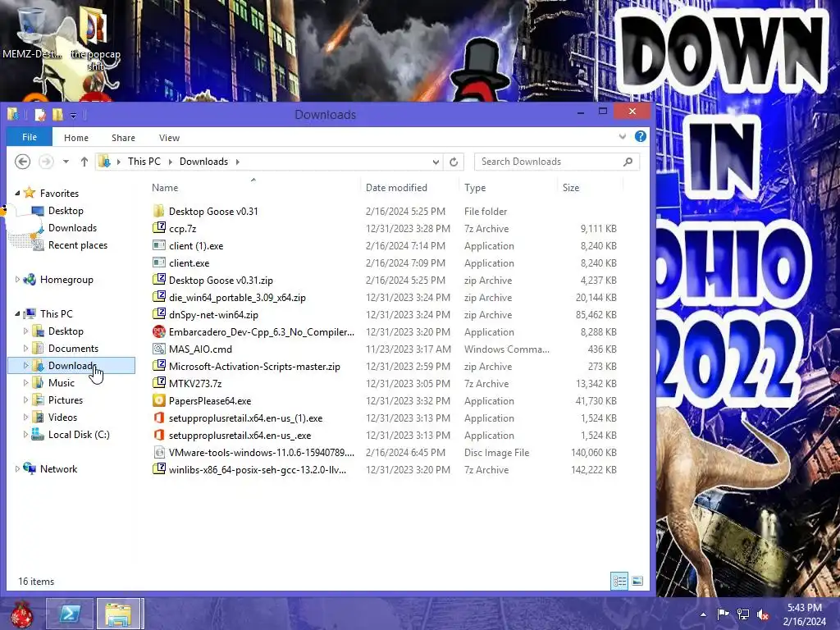Click the File Explorer taskbar button

(119, 614)
